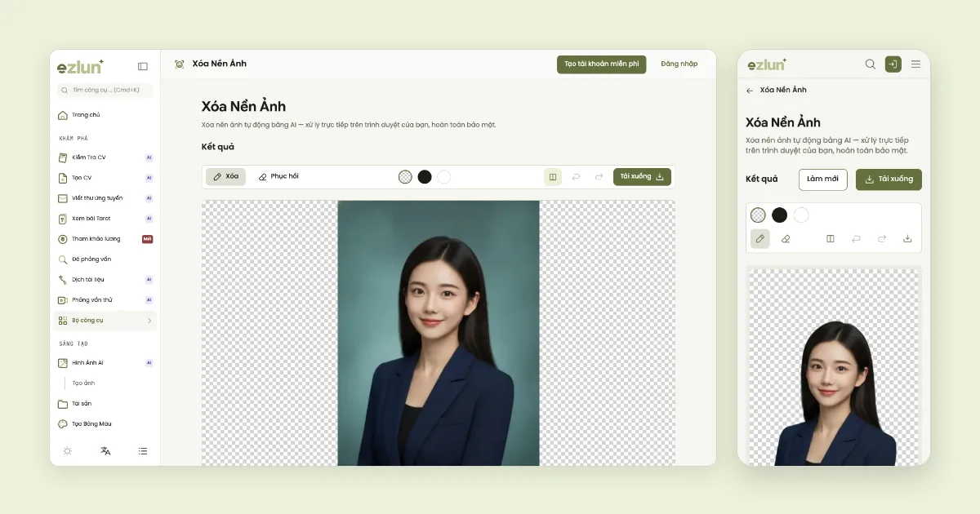The height and width of the screenshot is (514, 980).
Task: Select the eraser restore tool in mobile view
Action: pyautogui.click(x=786, y=239)
